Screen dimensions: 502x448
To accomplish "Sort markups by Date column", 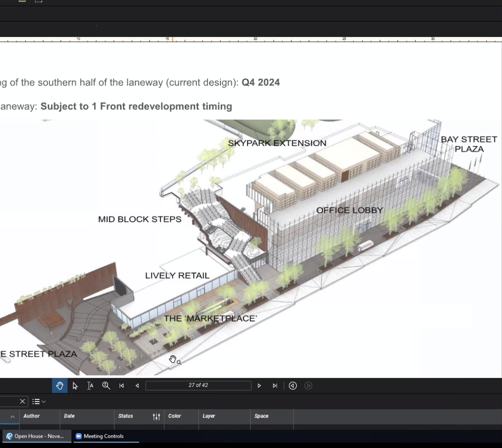I will click(69, 416).
